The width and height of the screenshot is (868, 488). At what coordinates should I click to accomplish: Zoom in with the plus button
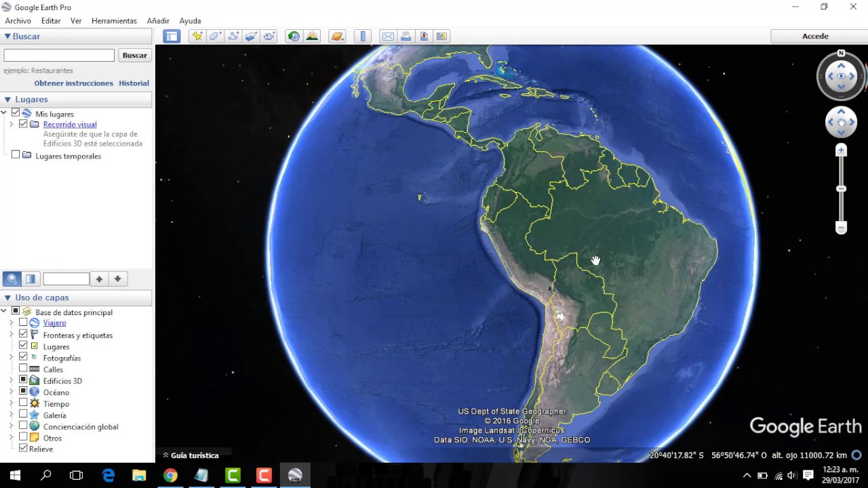click(841, 150)
